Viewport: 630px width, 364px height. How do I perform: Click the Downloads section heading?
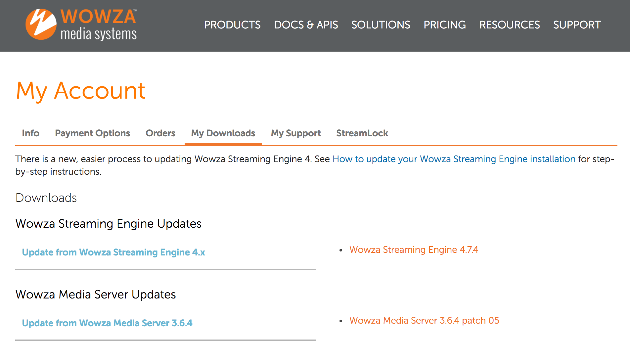click(x=46, y=198)
